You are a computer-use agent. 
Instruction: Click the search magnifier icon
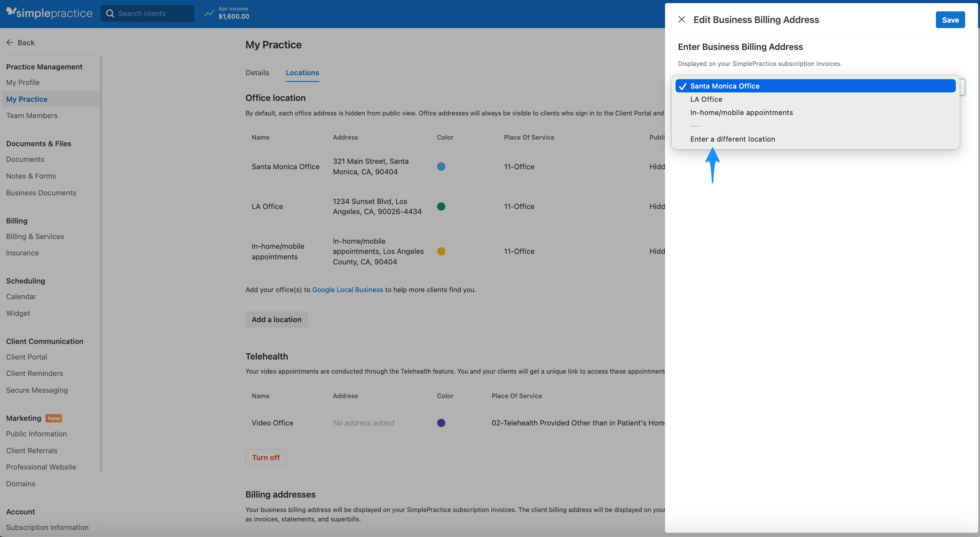(x=110, y=13)
